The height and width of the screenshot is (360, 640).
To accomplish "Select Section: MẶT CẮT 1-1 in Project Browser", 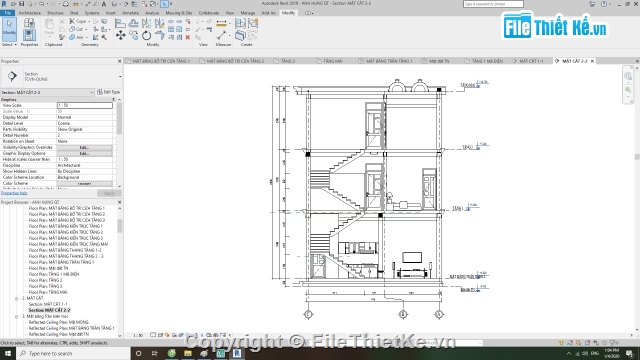I will 48,304.
